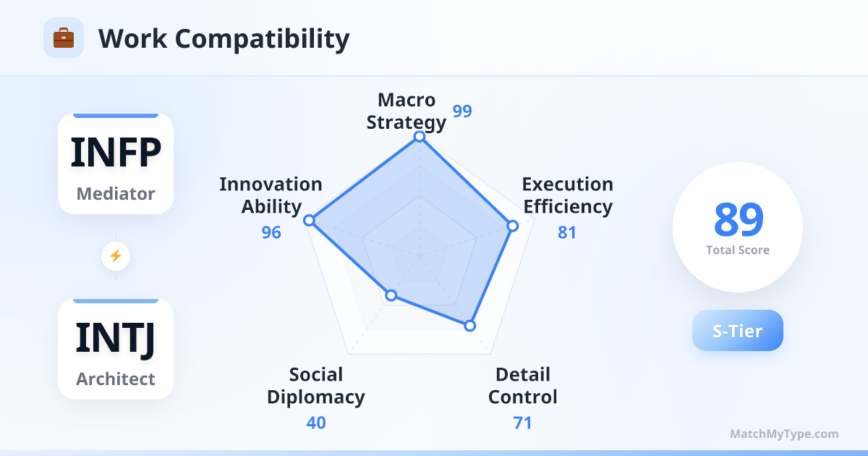The image size is (868, 456).
Task: Click the Social Diplomacy axis label
Action: tap(316, 386)
